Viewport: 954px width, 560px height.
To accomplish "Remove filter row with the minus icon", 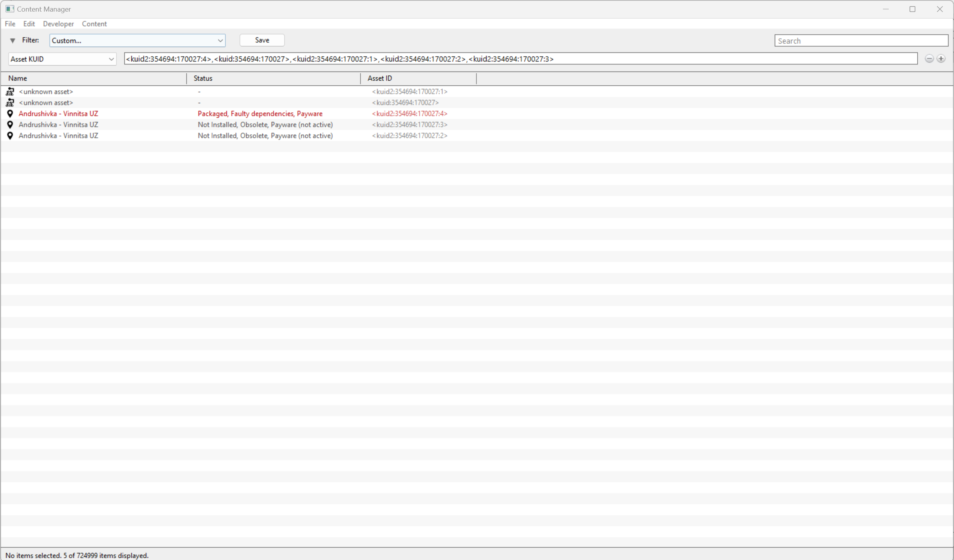I will pos(929,59).
